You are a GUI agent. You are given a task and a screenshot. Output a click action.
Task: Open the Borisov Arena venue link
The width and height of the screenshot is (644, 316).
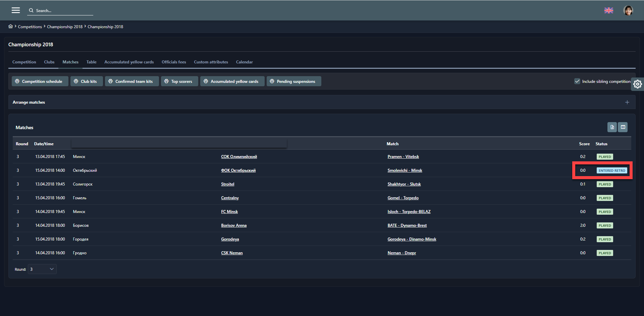(x=234, y=225)
